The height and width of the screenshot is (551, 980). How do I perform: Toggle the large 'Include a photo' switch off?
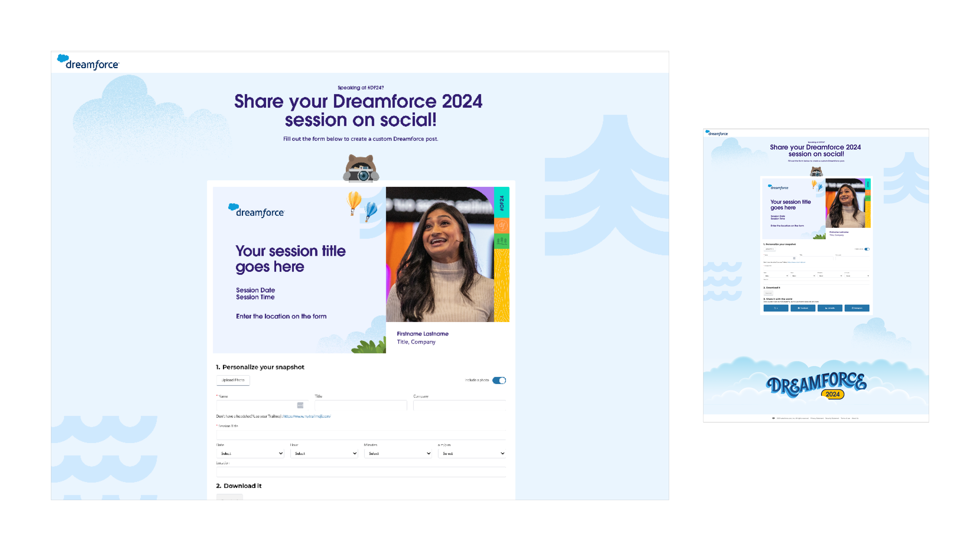coord(499,380)
